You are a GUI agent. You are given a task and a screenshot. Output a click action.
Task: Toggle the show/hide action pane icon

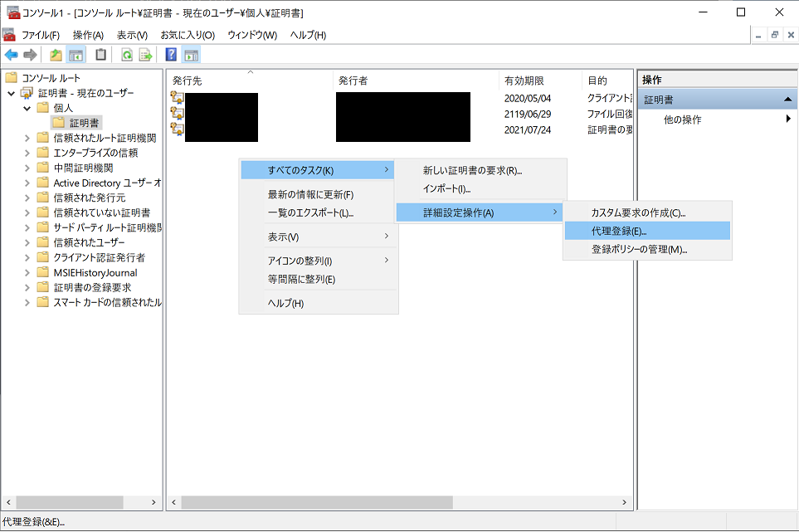(191, 55)
